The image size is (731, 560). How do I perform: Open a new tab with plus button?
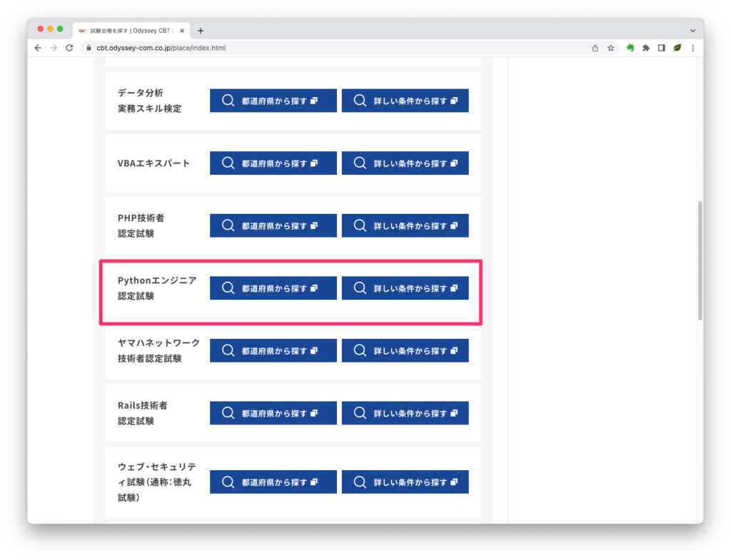click(201, 31)
